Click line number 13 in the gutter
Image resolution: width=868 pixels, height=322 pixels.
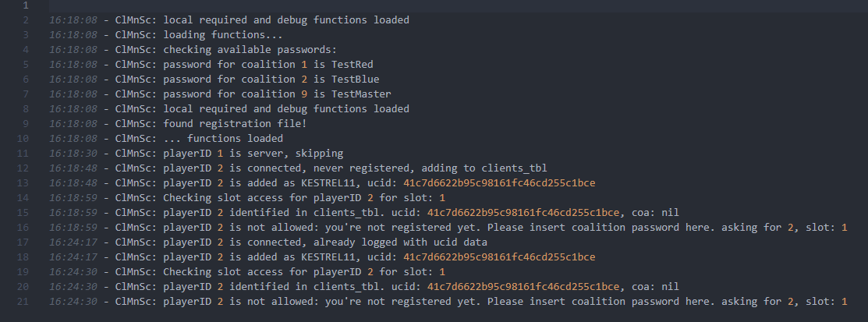23,183
